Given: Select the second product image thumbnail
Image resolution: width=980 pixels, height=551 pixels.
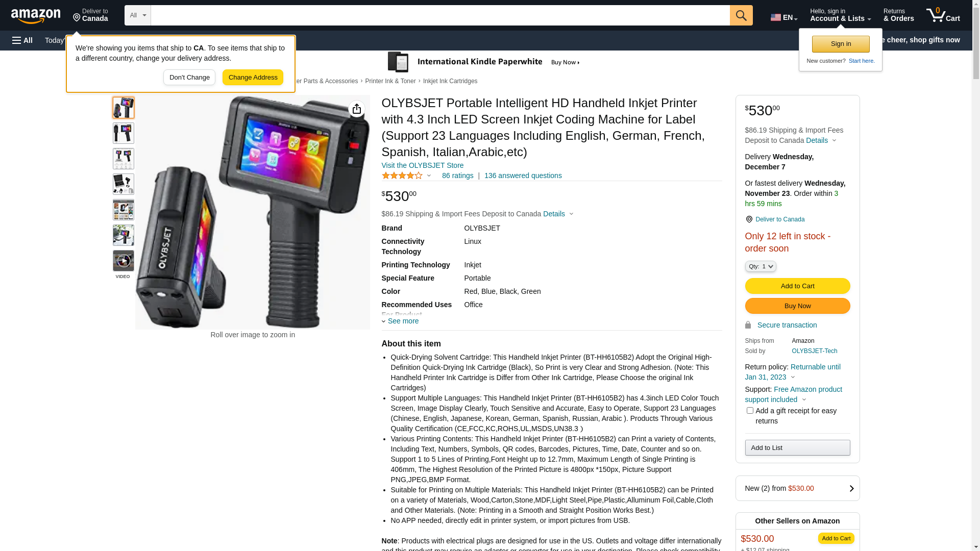Looking at the screenshot, I should [x=123, y=133].
